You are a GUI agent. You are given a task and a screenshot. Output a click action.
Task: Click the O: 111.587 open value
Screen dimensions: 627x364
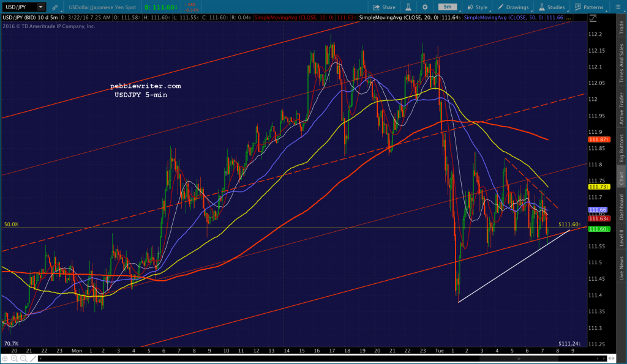[x=127, y=18]
